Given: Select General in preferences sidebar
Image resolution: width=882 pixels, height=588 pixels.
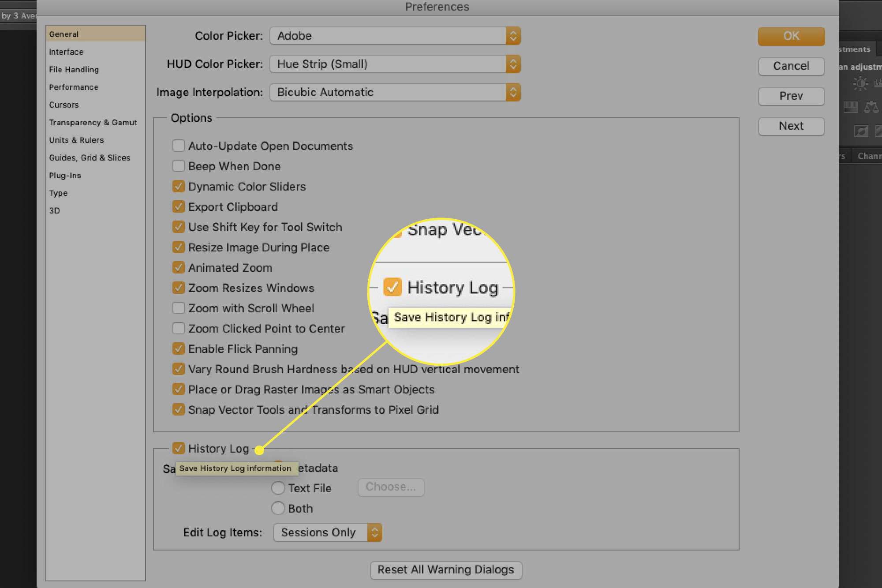Looking at the screenshot, I should coord(95,34).
